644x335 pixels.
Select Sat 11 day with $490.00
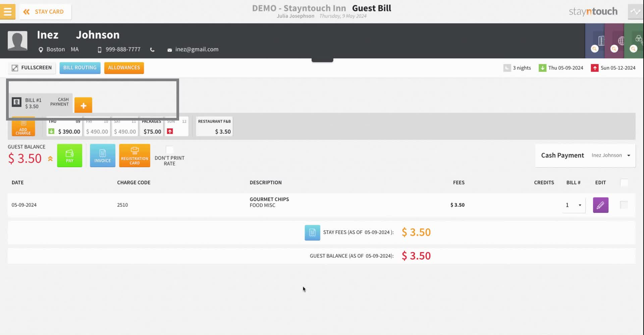[x=125, y=127]
